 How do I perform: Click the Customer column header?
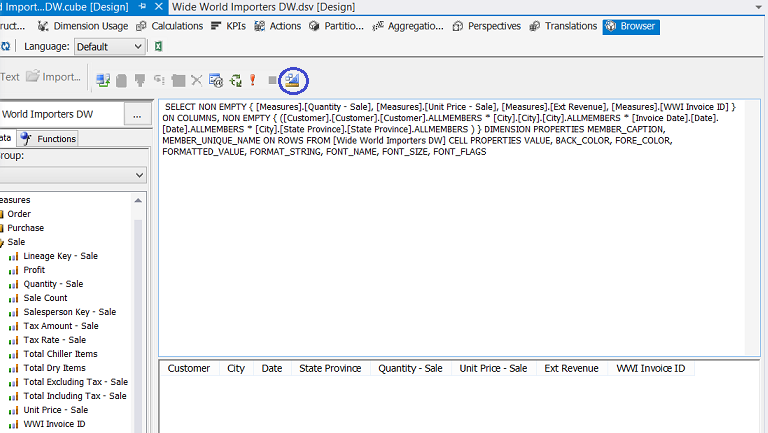189,368
